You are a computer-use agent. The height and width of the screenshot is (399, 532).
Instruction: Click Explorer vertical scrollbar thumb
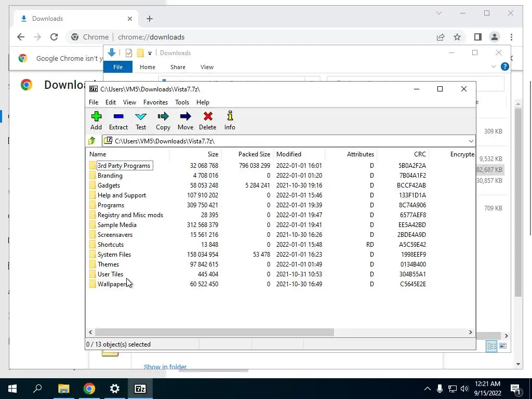518,202
